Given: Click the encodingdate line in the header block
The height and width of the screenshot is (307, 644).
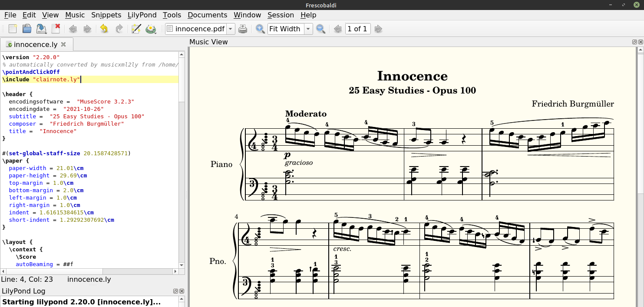Looking at the screenshot, I should tap(56, 109).
